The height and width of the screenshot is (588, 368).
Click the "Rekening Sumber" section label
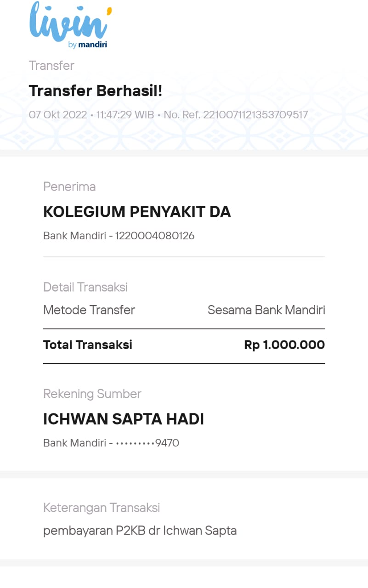(92, 394)
